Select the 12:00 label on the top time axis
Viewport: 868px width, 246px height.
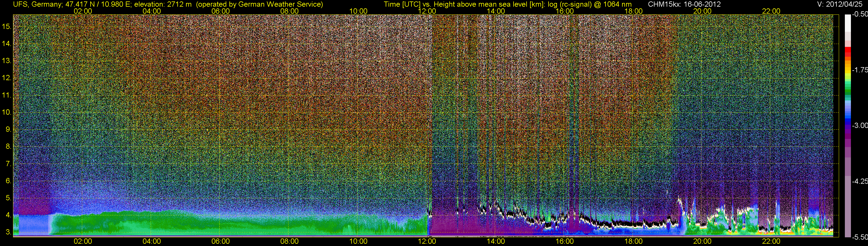click(427, 11)
